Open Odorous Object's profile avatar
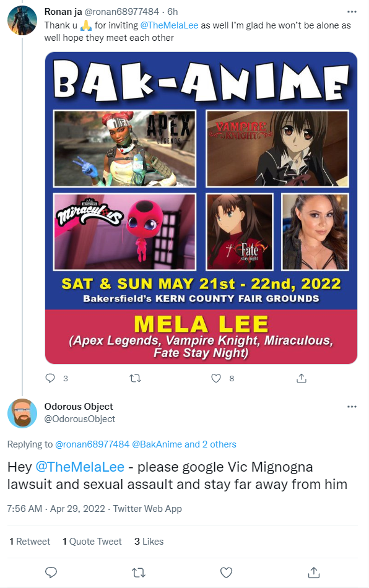The height and width of the screenshot is (588, 369). [x=22, y=413]
